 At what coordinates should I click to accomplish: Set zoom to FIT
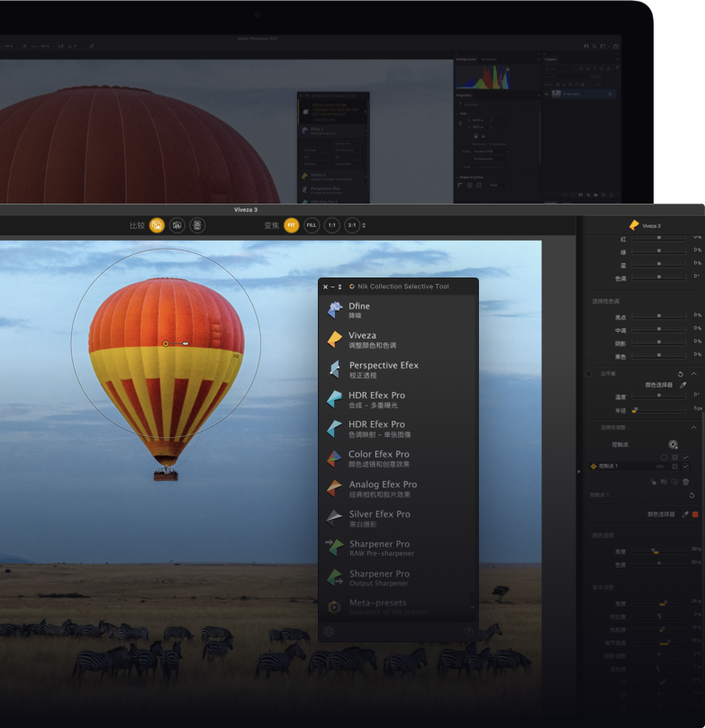click(x=292, y=225)
